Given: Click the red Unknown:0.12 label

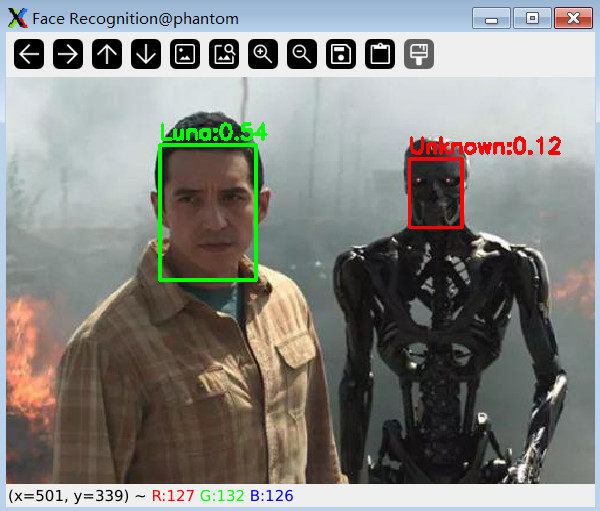Looking at the screenshot, I should 485,146.
